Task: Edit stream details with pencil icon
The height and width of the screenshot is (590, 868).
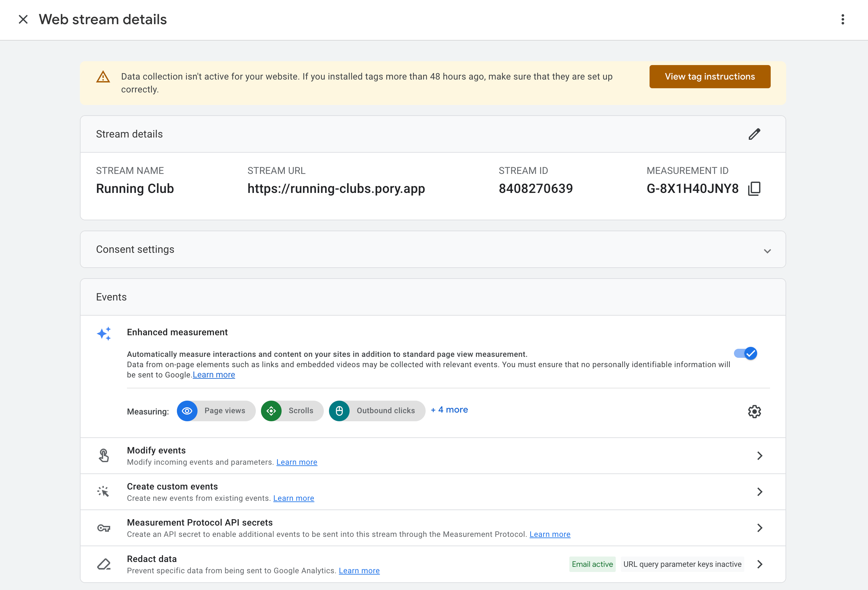Action: click(x=755, y=134)
